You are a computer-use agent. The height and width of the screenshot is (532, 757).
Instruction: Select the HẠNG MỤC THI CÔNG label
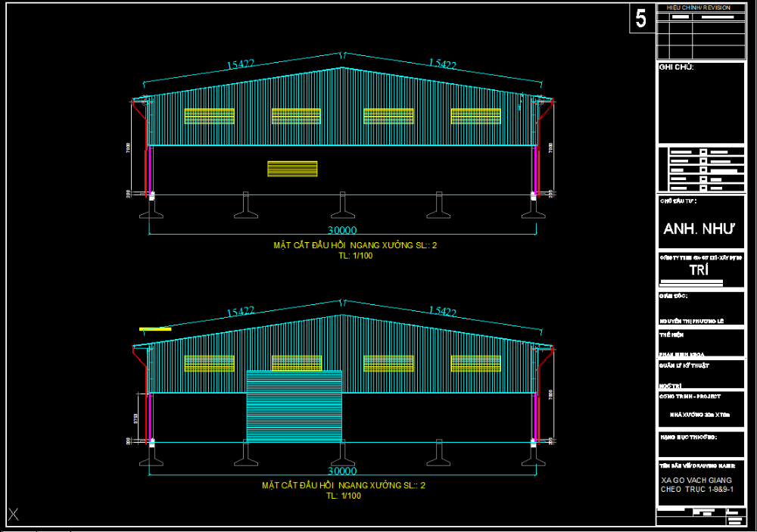coord(688,437)
